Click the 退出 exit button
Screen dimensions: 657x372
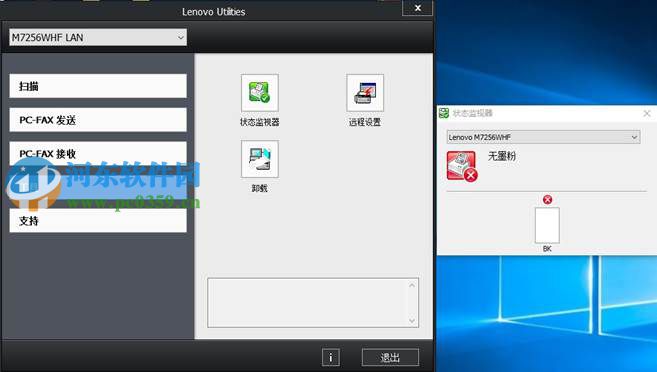coord(390,357)
